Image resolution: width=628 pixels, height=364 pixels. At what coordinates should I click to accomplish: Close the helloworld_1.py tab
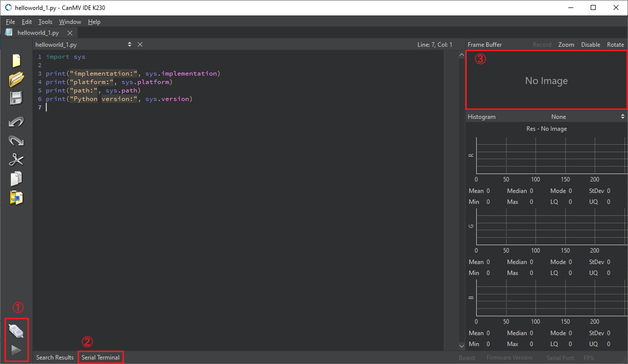pos(70,33)
